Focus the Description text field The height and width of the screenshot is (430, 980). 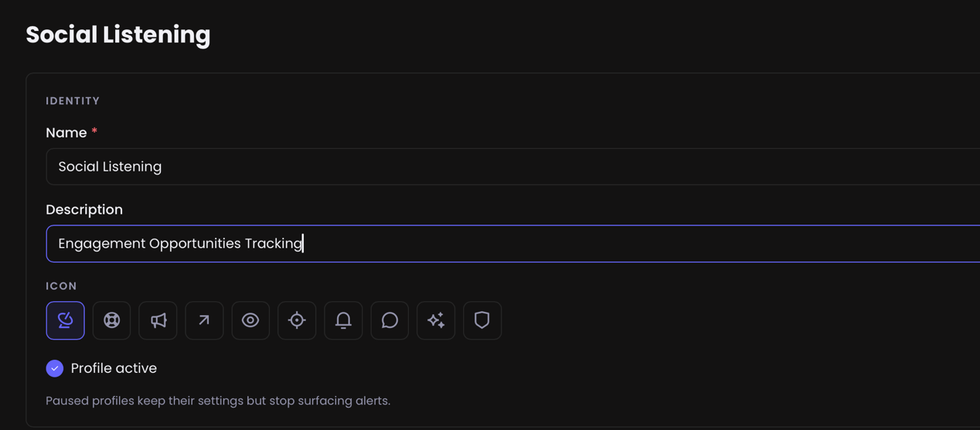click(513, 244)
